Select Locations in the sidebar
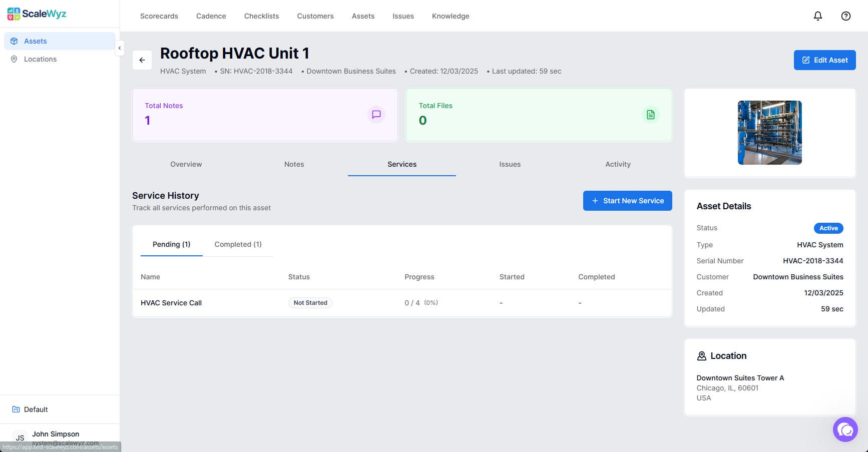The width and height of the screenshot is (868, 452). point(40,59)
